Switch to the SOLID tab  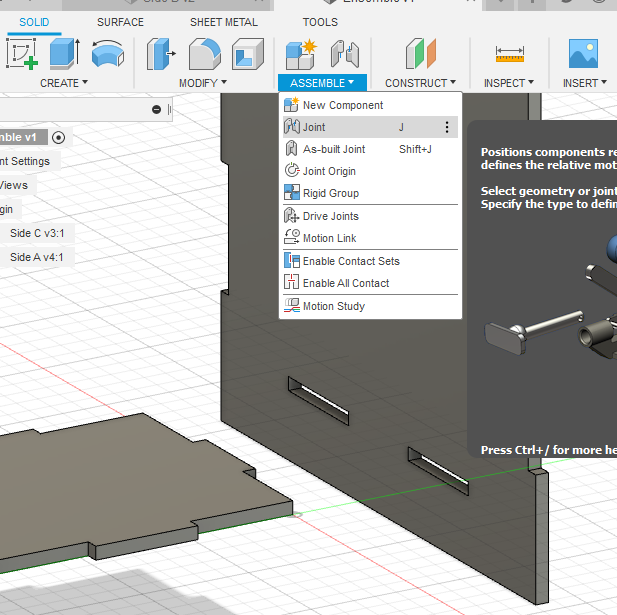coord(34,22)
